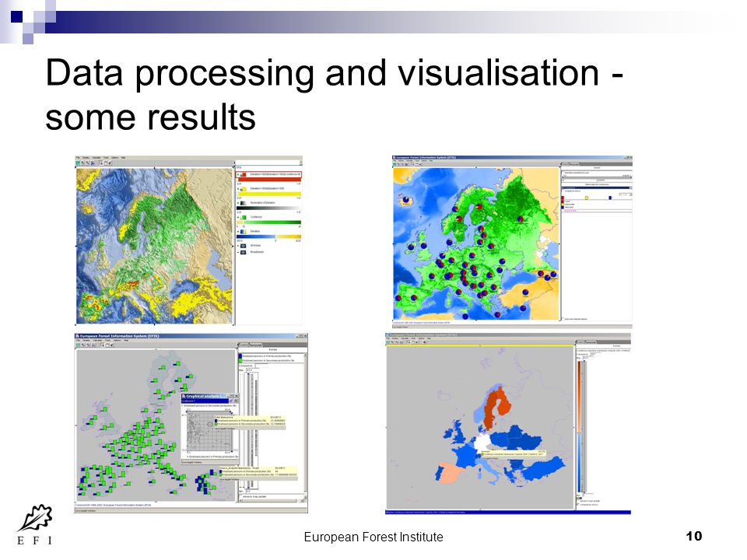This screenshot has height=560, width=747.
Task: Click the Broadleaved layer icon
Action: coord(243,252)
